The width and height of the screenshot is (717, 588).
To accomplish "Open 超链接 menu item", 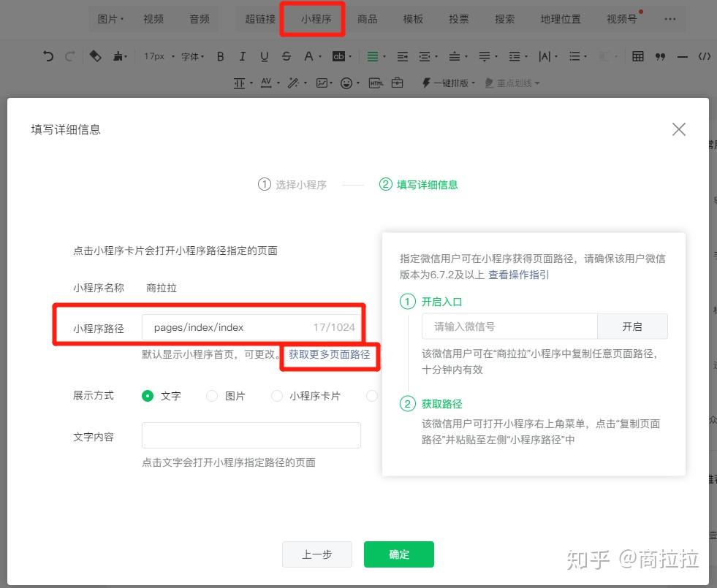I will point(260,19).
